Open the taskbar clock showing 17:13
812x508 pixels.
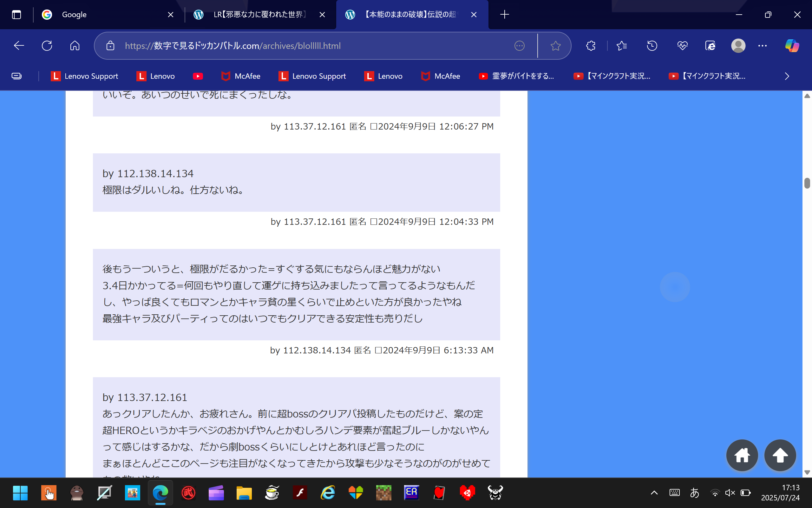(780, 492)
